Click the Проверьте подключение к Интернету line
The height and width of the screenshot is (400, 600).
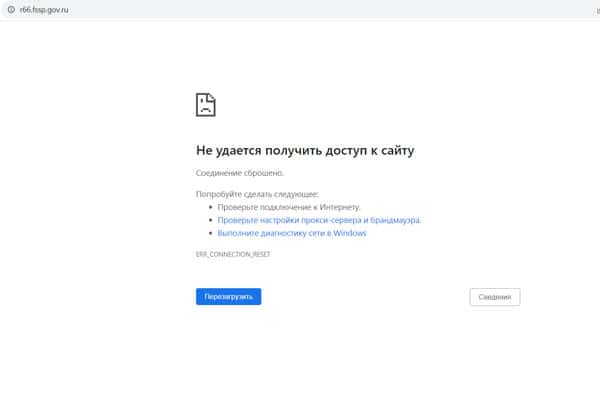[x=289, y=207]
